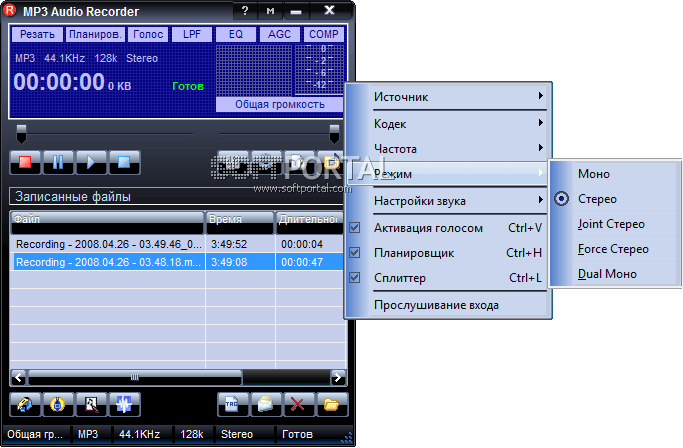Image resolution: width=683 pixels, height=448 pixels.
Task: Pause the recording with pause button
Action: click(58, 163)
